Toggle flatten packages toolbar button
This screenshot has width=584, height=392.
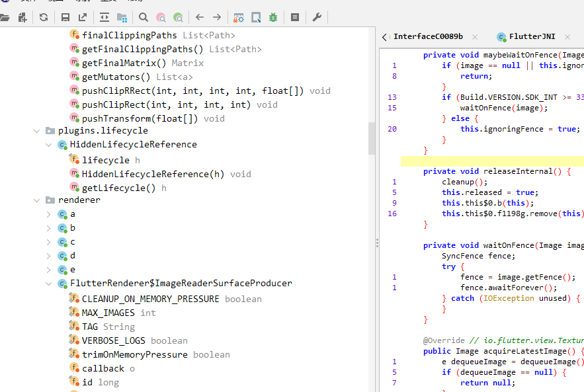(122, 17)
